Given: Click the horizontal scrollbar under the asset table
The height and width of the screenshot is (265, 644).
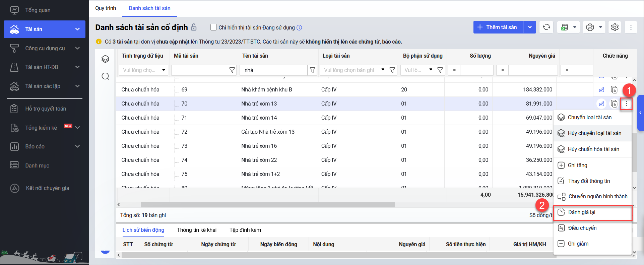Looking at the screenshot, I should click(268, 204).
